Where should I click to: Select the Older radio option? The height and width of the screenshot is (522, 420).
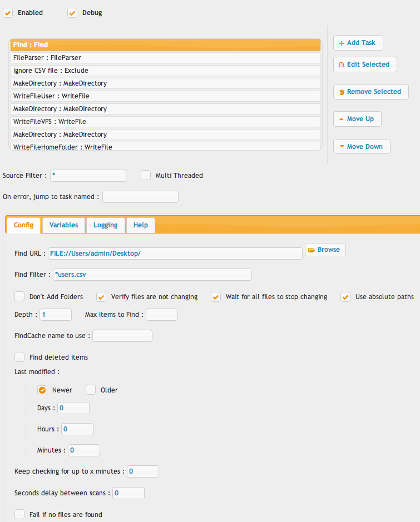coord(91,390)
